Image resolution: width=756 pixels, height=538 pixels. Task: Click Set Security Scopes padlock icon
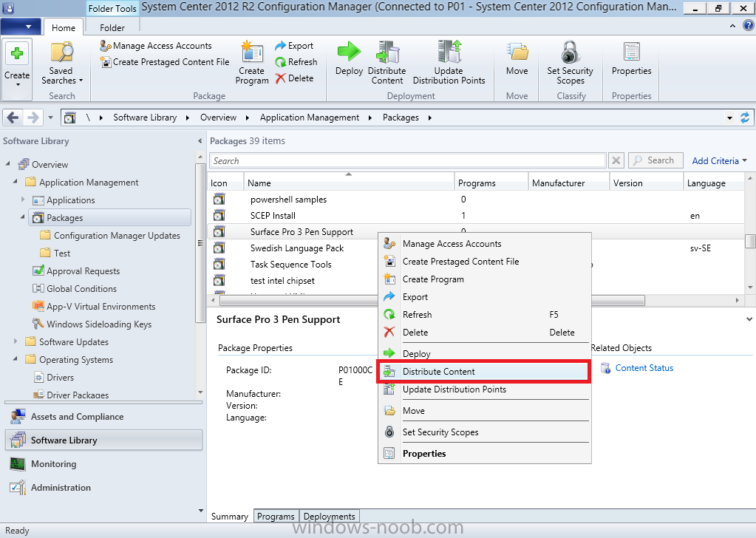(570, 63)
